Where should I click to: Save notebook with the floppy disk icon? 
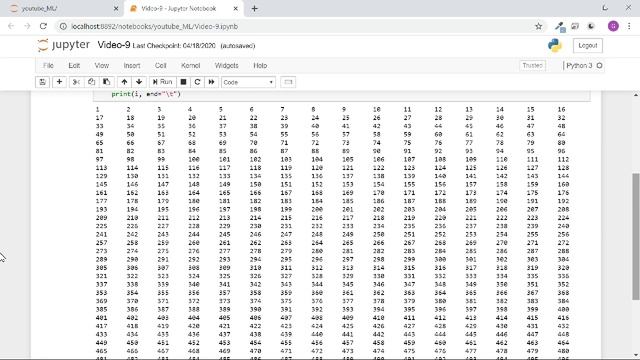tap(42, 82)
